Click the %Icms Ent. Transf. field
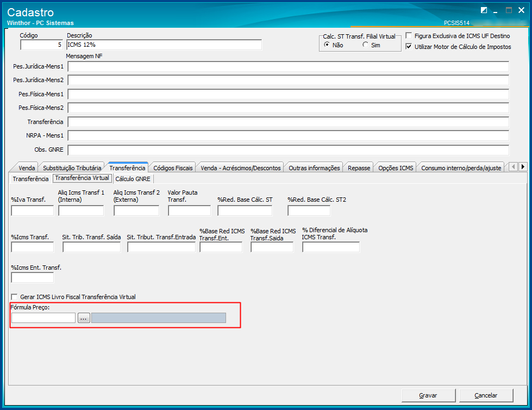This screenshot has height=410, width=532. click(32, 277)
